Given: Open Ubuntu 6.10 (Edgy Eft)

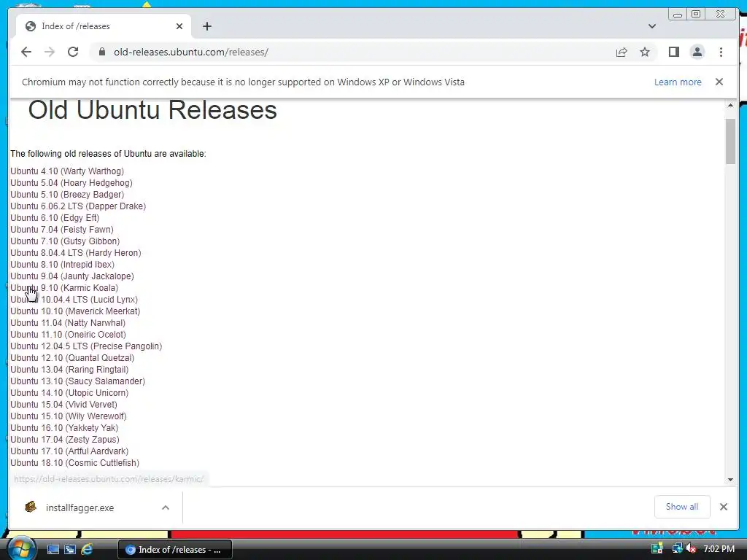Looking at the screenshot, I should pyautogui.click(x=55, y=217).
